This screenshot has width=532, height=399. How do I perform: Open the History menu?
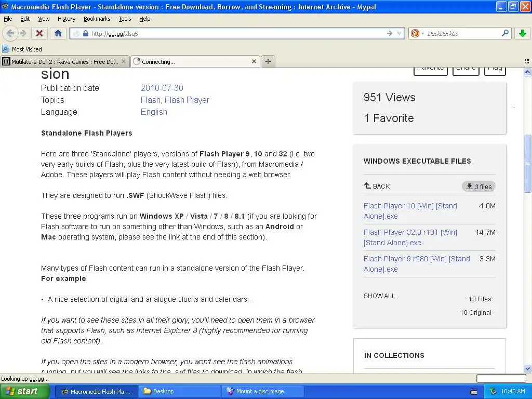66,19
